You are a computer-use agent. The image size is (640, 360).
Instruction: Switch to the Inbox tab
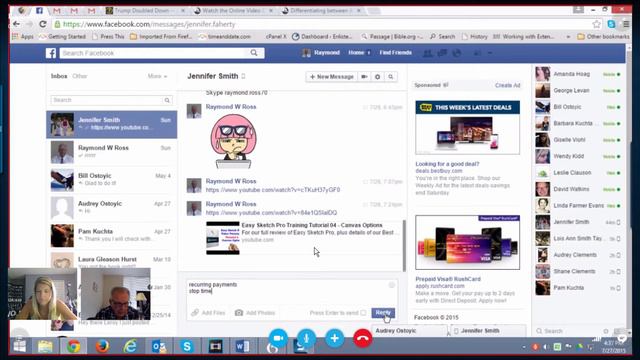[x=59, y=76]
